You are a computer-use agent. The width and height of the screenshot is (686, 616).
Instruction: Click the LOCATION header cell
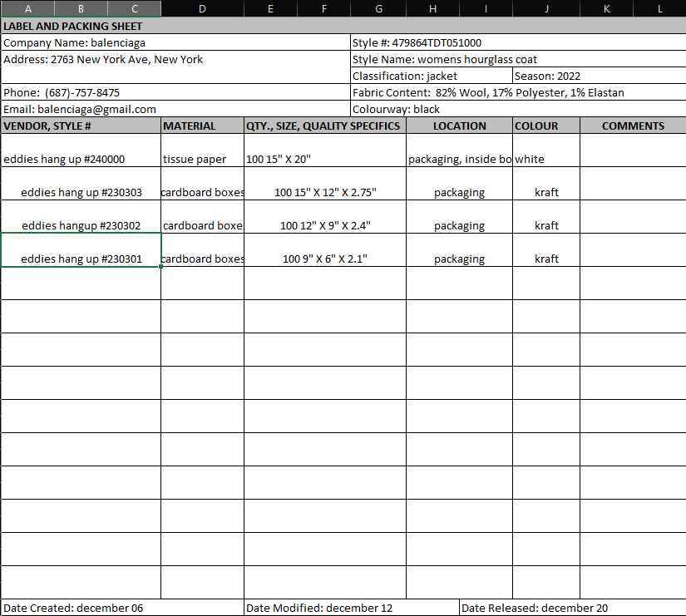pos(459,126)
